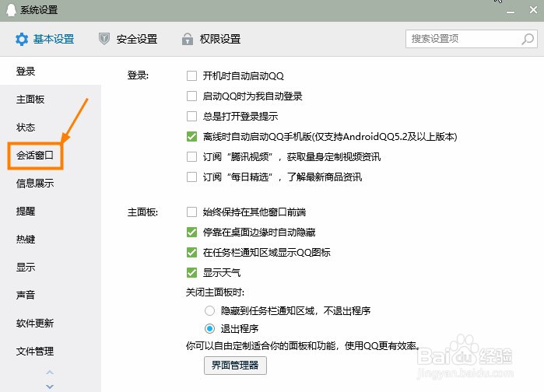Open 信息展示 in the sidebar
This screenshot has width=544, height=392.
35,183
